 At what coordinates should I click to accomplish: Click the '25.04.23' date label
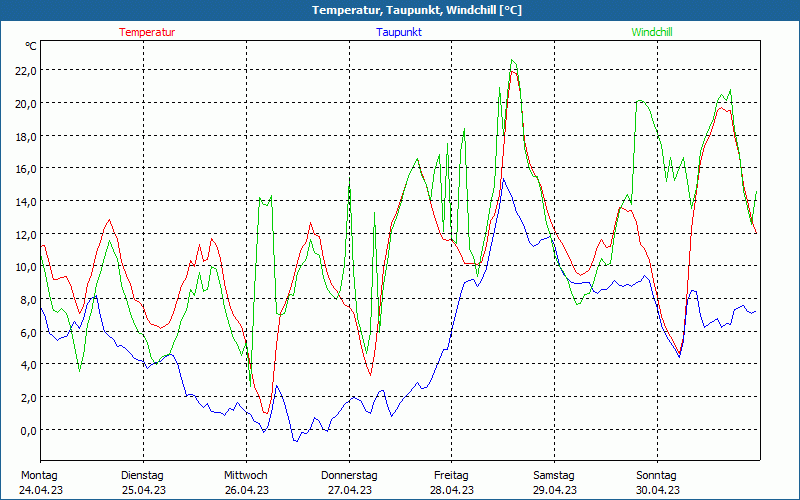[144, 490]
